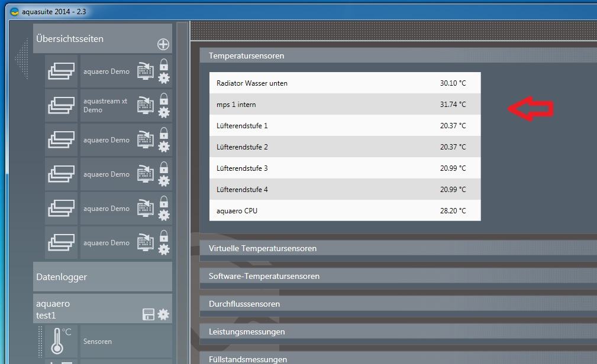Click the aquasuite app icon in title bar
597x364 pixels.
tap(14, 12)
